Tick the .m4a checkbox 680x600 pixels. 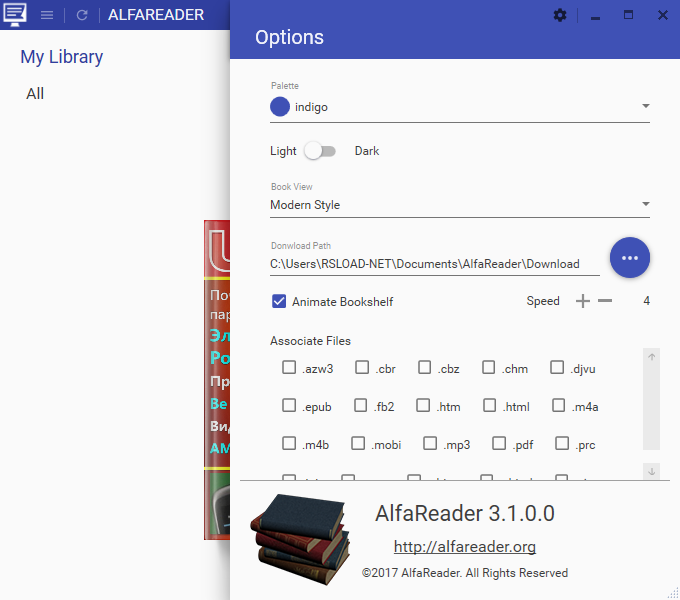[x=559, y=405]
